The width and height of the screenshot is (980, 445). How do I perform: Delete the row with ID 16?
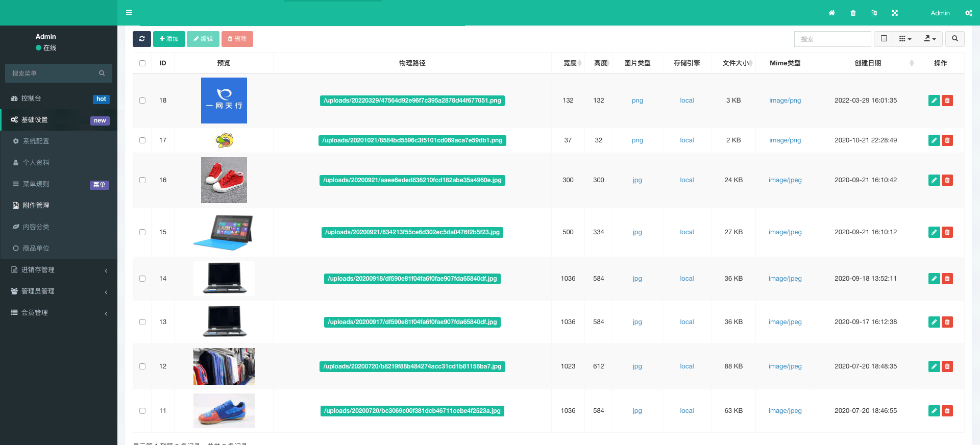947,180
